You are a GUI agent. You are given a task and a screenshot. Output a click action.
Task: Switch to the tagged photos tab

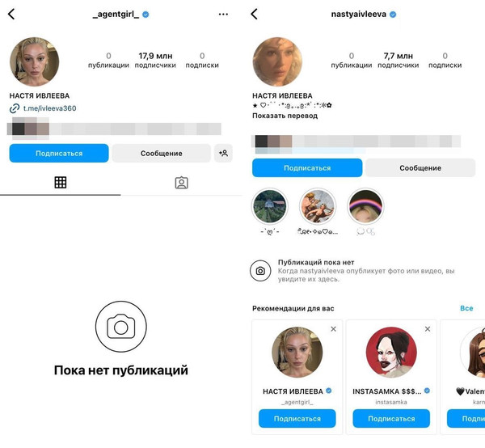point(182,183)
